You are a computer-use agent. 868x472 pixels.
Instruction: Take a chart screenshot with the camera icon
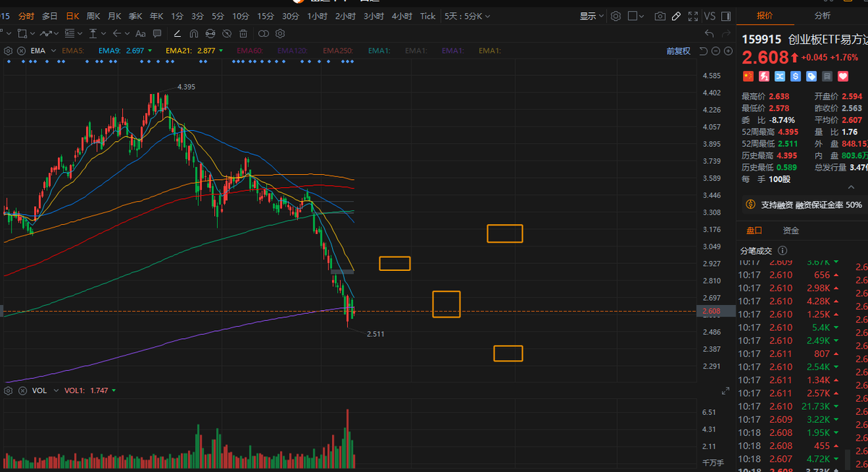[660, 16]
